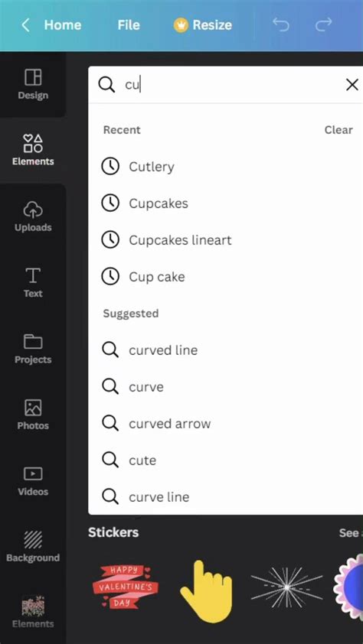Click into the search input field

point(232,85)
